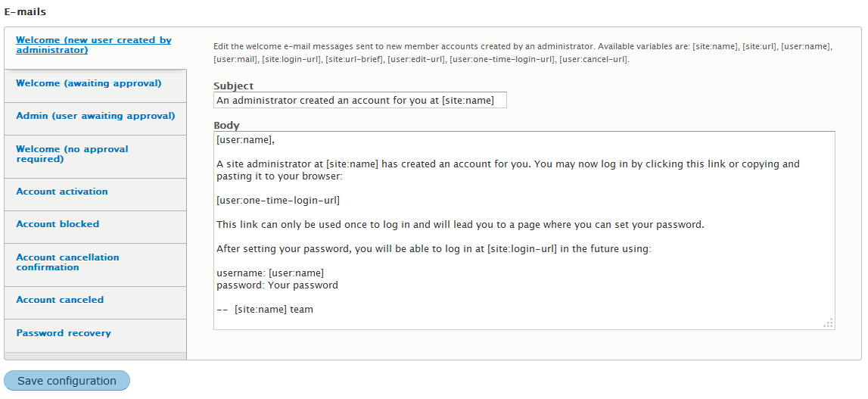The height and width of the screenshot is (399, 868).
Task: Select the Account canceled tab
Action: point(60,300)
